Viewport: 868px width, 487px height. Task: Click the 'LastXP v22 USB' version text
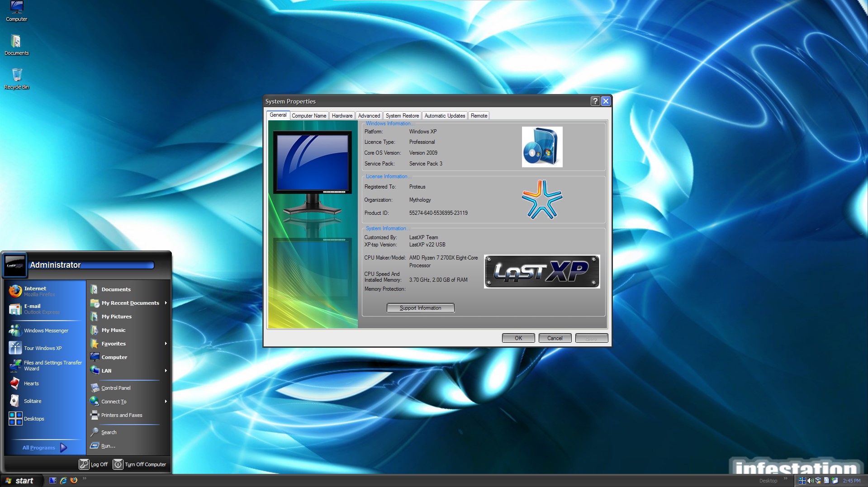point(427,245)
